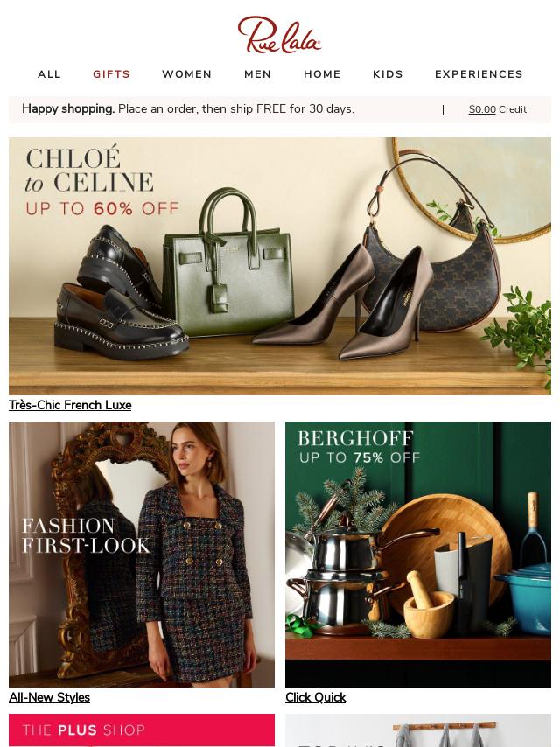Follow the All-New Styles link
Viewport: 560px width, 747px height.
(50, 697)
